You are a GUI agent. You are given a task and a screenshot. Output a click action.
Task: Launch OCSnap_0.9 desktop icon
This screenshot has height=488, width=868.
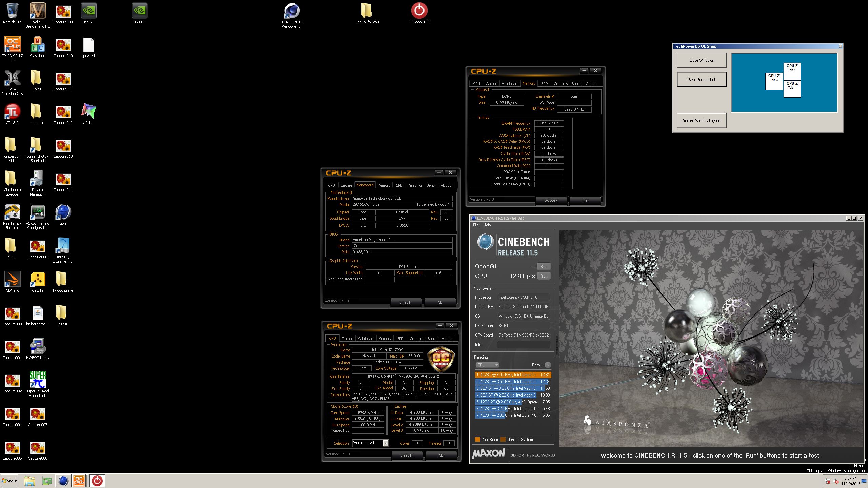pos(419,14)
